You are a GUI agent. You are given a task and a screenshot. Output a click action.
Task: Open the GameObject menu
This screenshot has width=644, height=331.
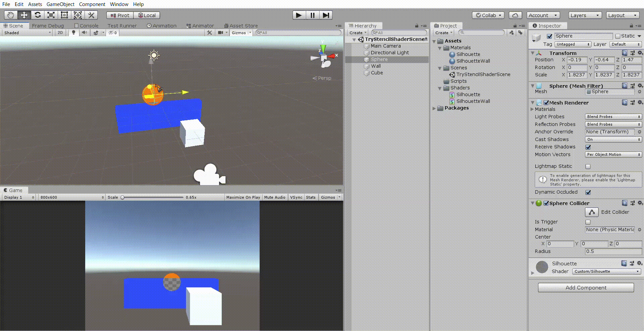[60, 4]
